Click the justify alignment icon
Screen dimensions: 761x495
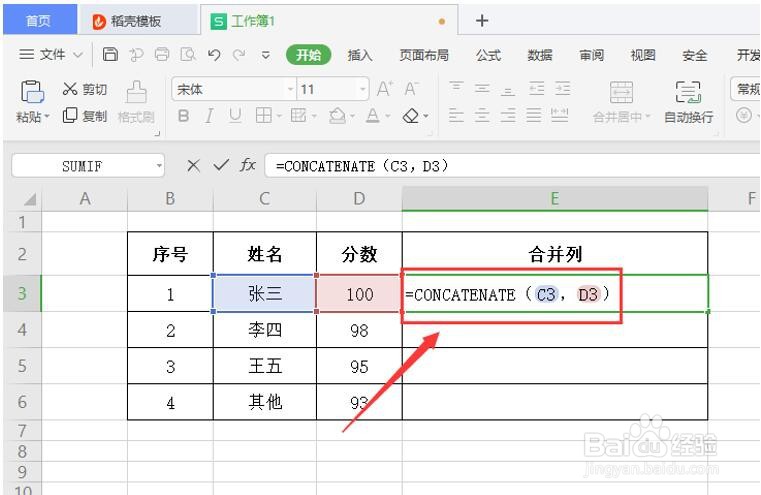pyautogui.click(x=534, y=116)
